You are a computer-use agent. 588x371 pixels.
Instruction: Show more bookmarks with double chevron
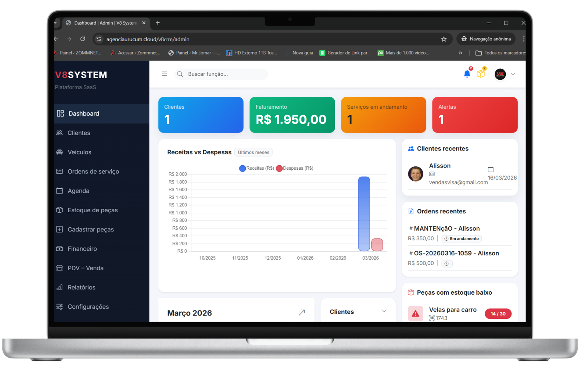tap(460, 53)
